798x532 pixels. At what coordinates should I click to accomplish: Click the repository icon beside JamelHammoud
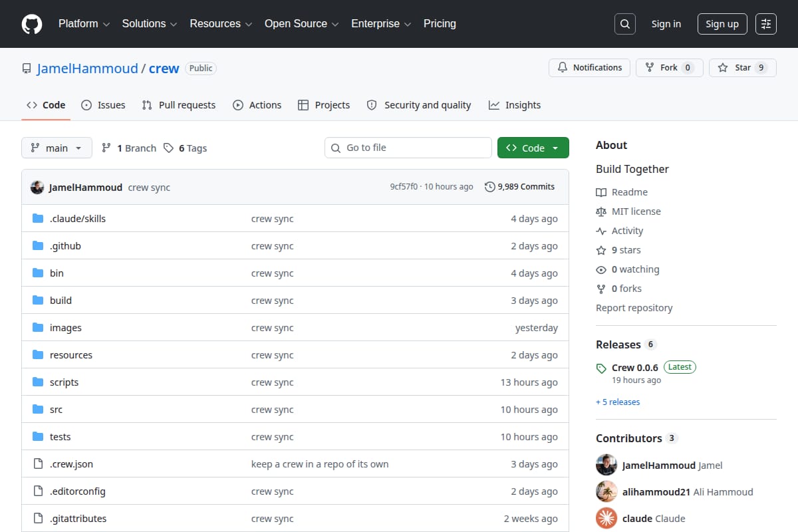pyautogui.click(x=27, y=68)
